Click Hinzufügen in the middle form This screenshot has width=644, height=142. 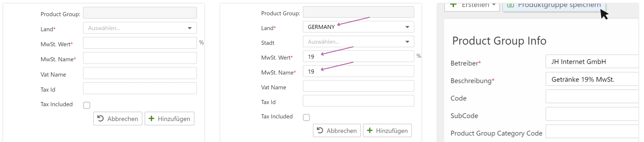(x=387, y=131)
